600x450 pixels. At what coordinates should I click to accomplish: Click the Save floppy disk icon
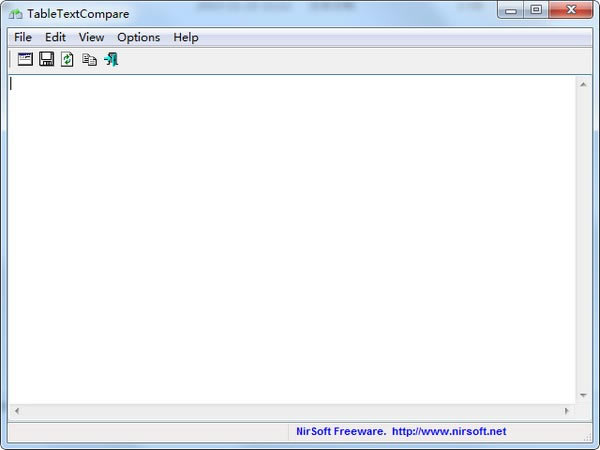pyautogui.click(x=46, y=60)
